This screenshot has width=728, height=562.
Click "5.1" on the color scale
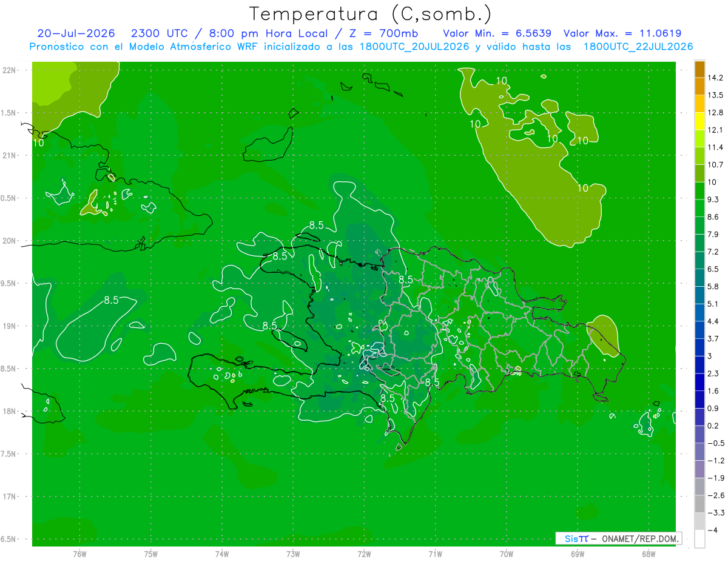[x=713, y=304]
